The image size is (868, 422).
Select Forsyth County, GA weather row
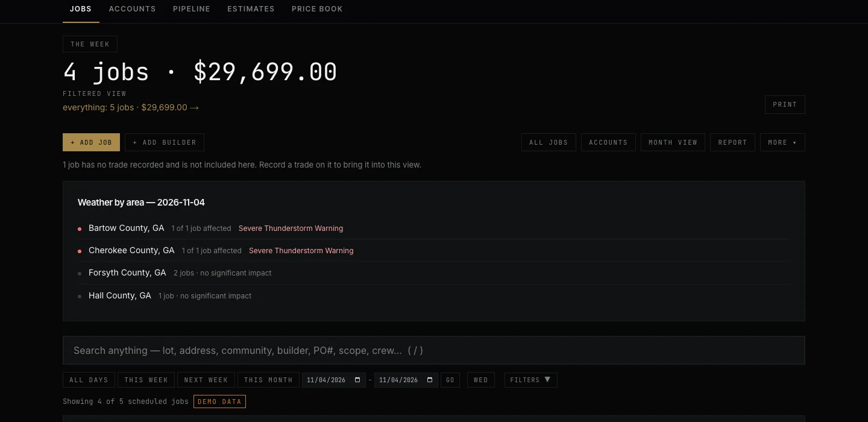tap(433, 273)
